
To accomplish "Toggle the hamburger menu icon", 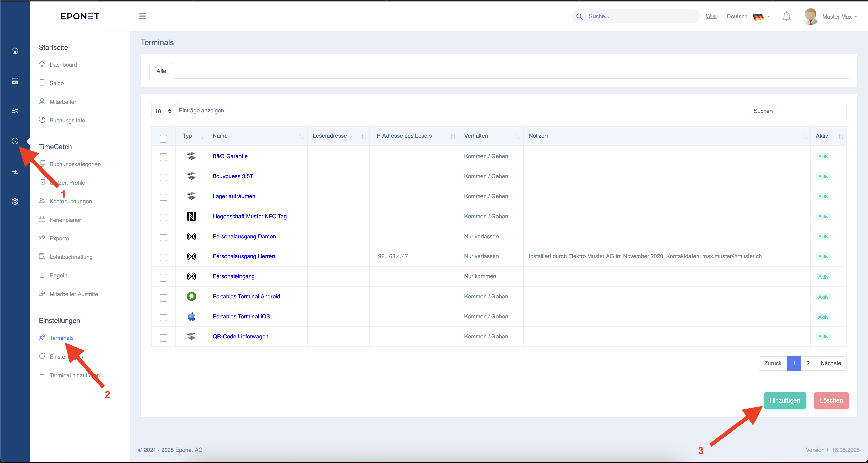I will [142, 16].
